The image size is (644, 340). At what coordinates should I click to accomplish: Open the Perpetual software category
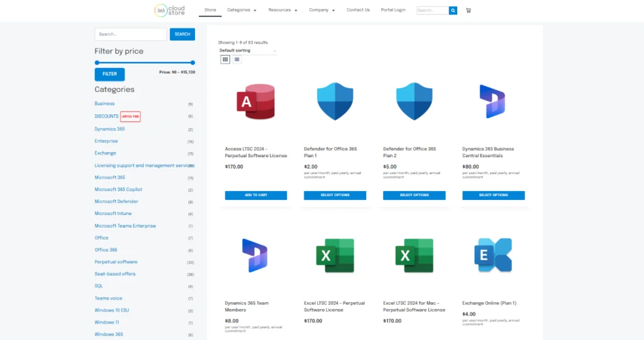click(116, 262)
